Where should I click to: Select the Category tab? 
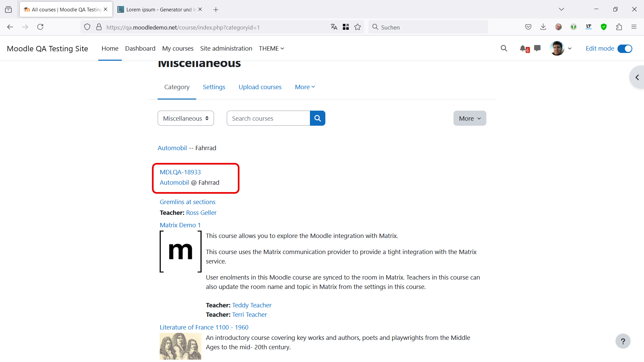click(x=177, y=87)
